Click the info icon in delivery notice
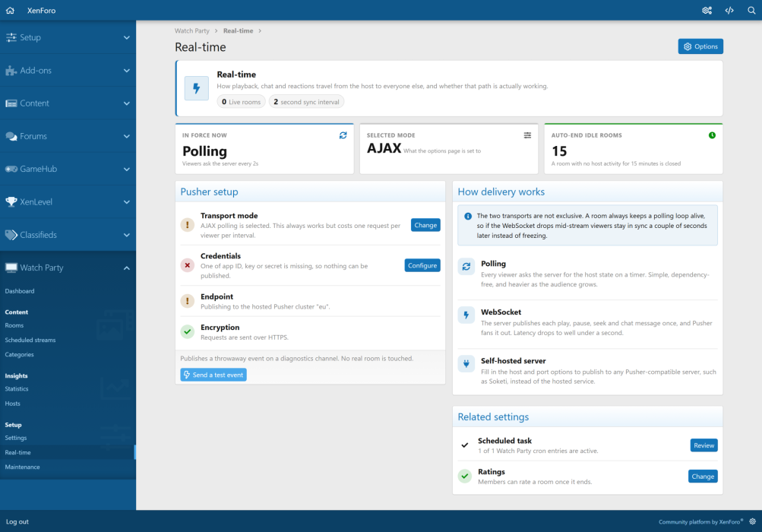 467,216
